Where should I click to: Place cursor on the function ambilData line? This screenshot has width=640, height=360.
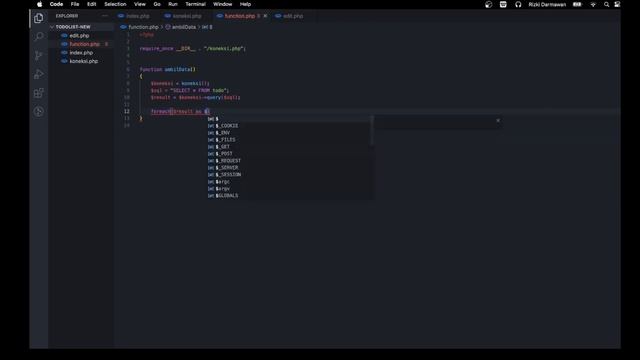coord(167,69)
